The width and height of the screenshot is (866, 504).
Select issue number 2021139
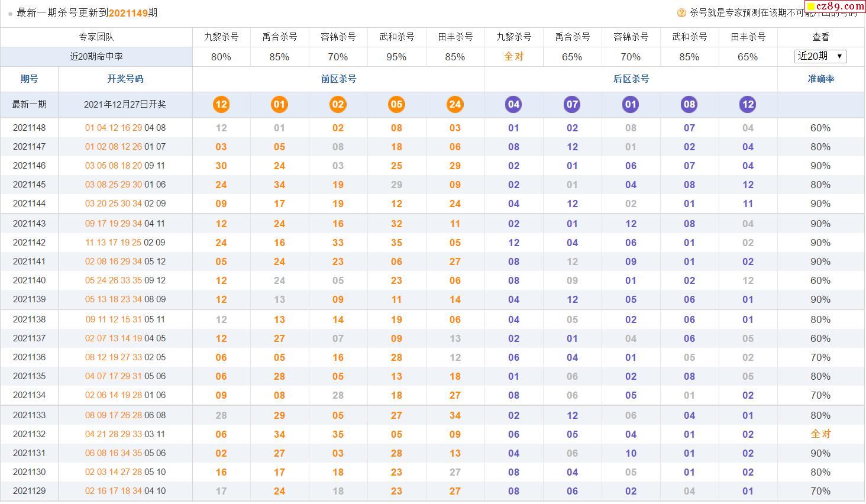point(29,299)
